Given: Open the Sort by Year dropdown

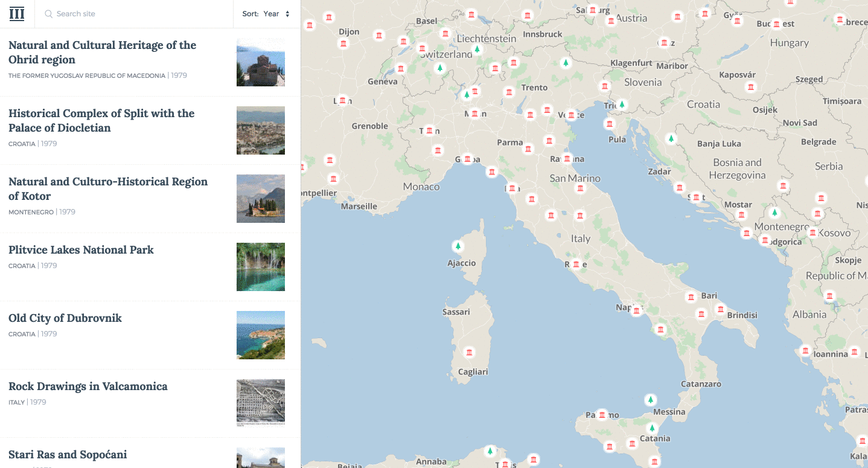Looking at the screenshot, I should coord(266,14).
